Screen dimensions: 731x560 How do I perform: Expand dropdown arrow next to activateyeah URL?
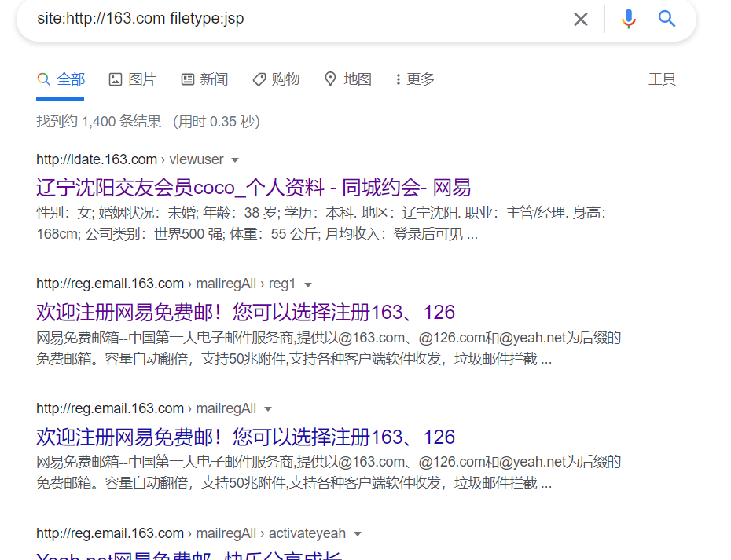point(358,534)
